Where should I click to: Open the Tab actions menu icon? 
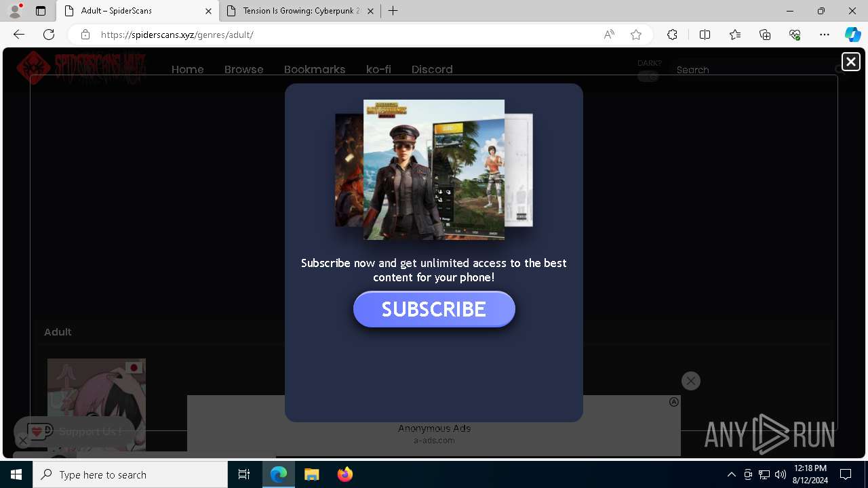41,11
